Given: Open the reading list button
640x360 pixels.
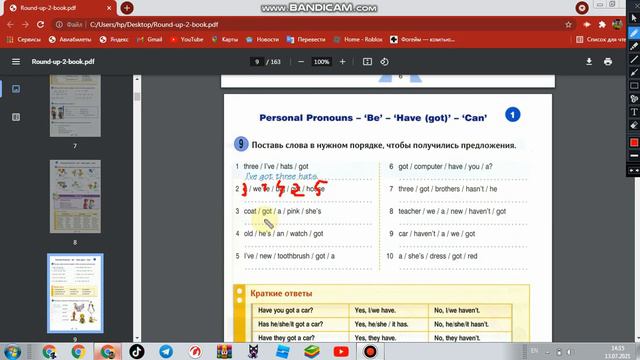Looking at the screenshot, I should coord(601,40).
